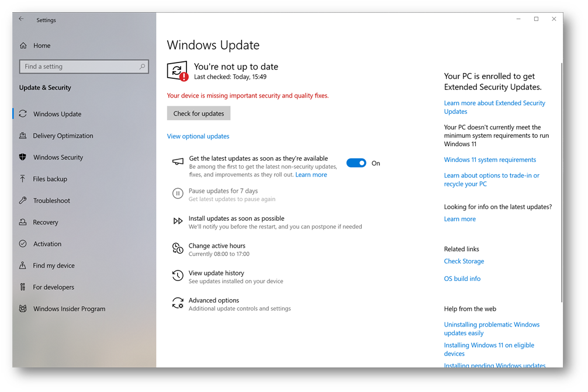Open Uninstalling problematic Windows updates easily link
Viewport: 588px width, 392px height.
click(492, 329)
